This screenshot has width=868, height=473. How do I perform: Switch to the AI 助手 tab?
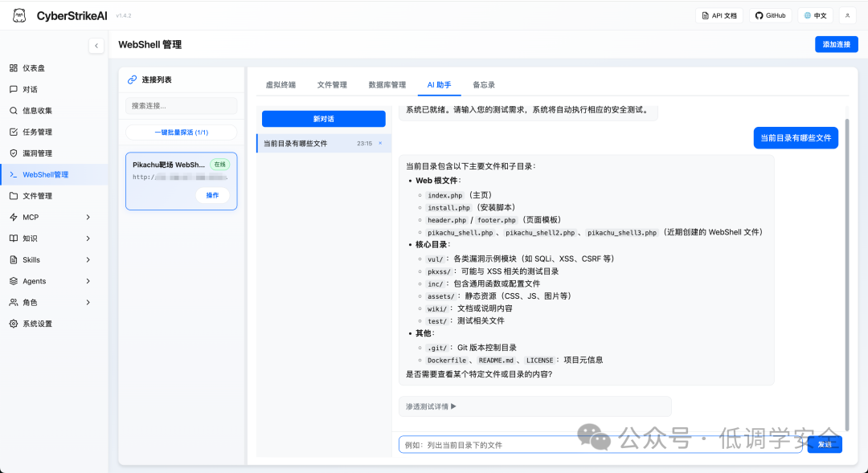(x=439, y=84)
